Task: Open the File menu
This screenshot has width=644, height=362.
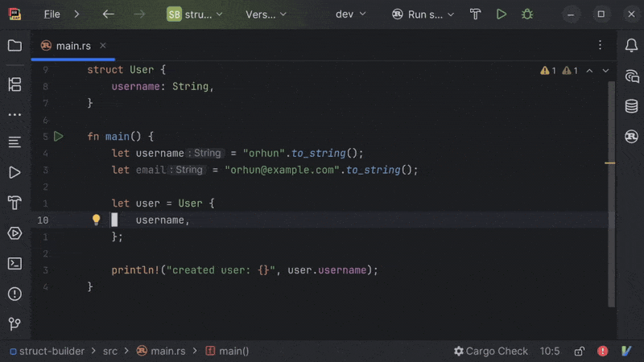Action: [x=52, y=14]
